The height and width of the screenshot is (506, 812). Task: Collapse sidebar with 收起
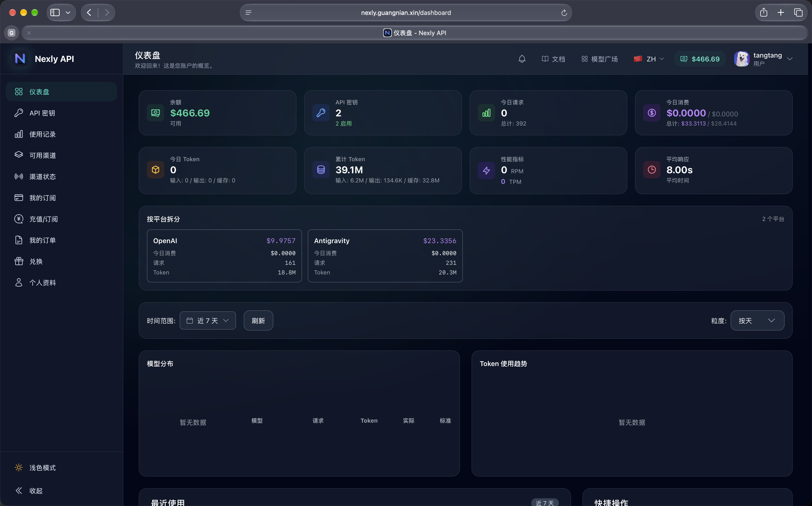pyautogui.click(x=62, y=491)
